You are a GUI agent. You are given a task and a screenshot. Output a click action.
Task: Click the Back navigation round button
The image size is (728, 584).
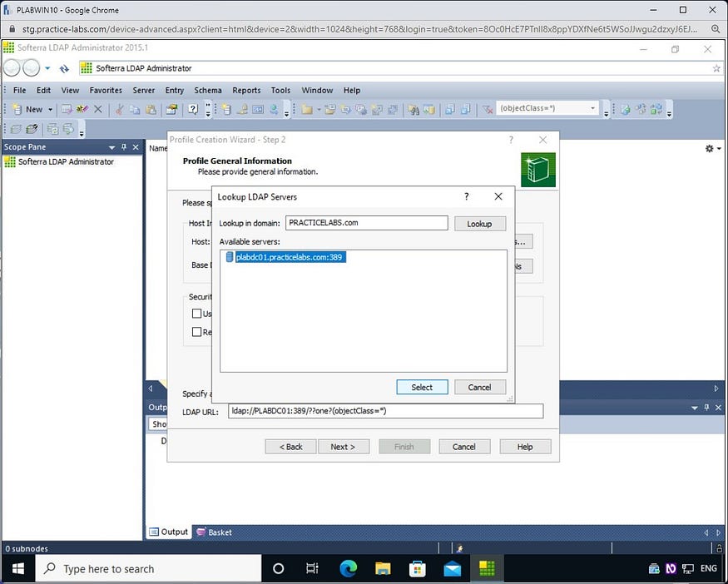pos(12,68)
